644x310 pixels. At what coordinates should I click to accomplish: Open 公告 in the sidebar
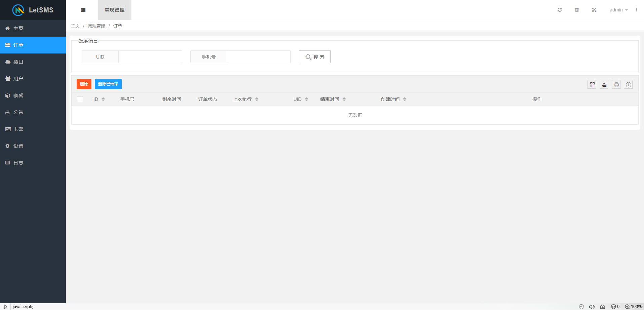click(33, 112)
